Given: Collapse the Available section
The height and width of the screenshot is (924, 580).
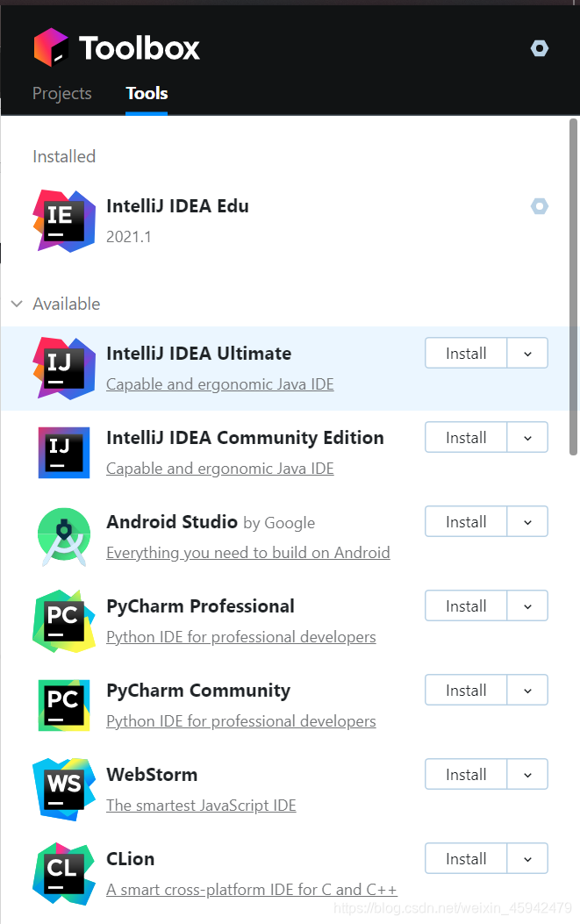Looking at the screenshot, I should [x=17, y=304].
